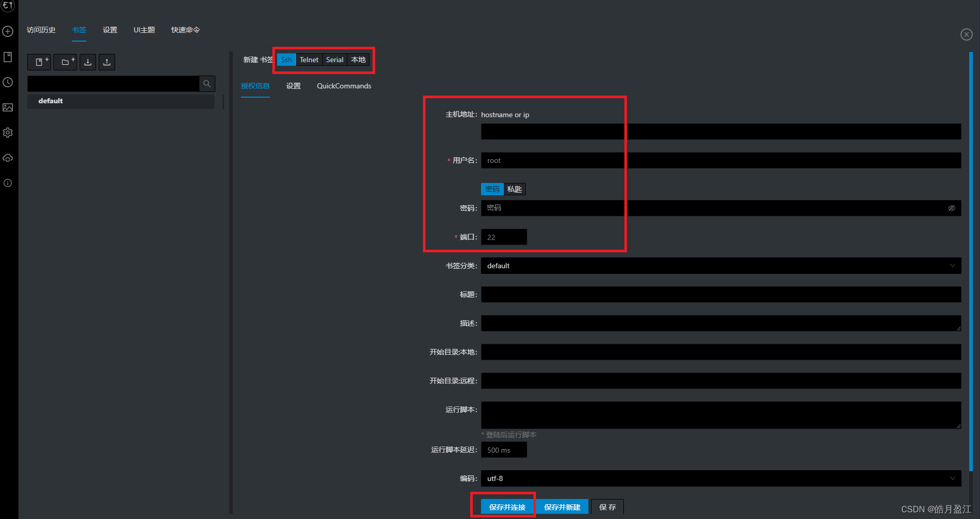Open the 书签分类 default dropdown
This screenshot has height=519, width=980.
pyautogui.click(x=721, y=266)
